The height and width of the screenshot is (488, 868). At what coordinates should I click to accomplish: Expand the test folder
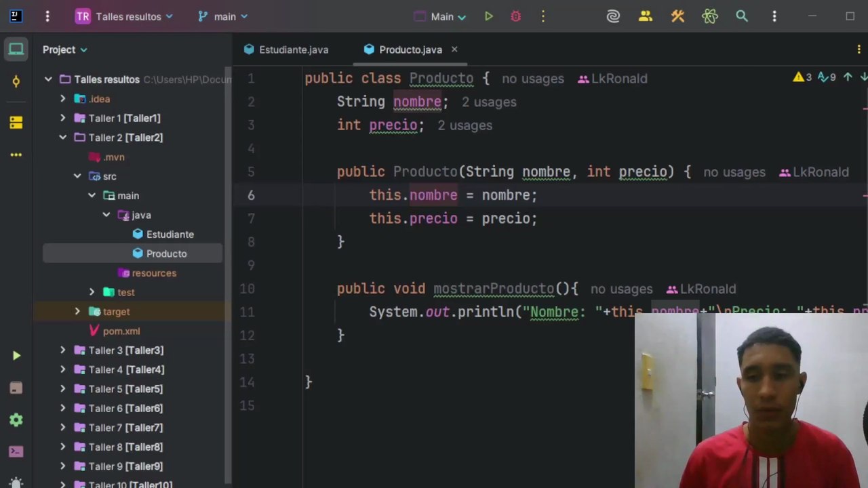tap(92, 292)
